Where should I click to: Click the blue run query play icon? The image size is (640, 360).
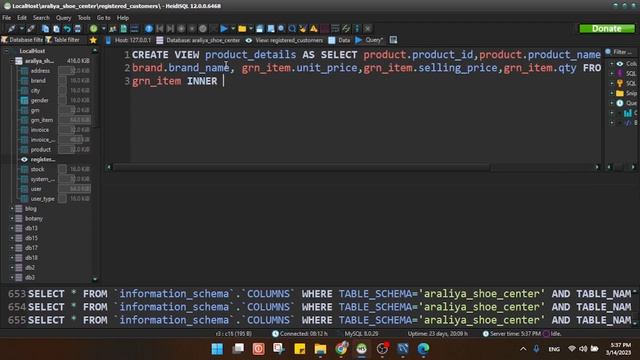pyautogui.click(x=224, y=29)
